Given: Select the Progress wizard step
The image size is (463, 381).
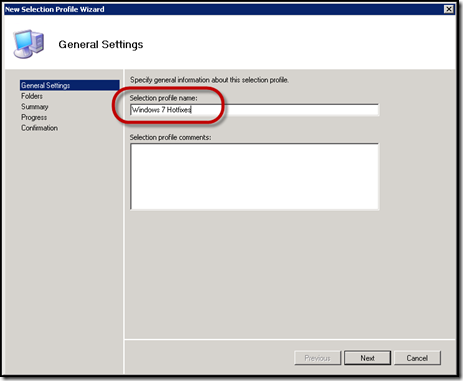Looking at the screenshot, I should click(34, 117).
